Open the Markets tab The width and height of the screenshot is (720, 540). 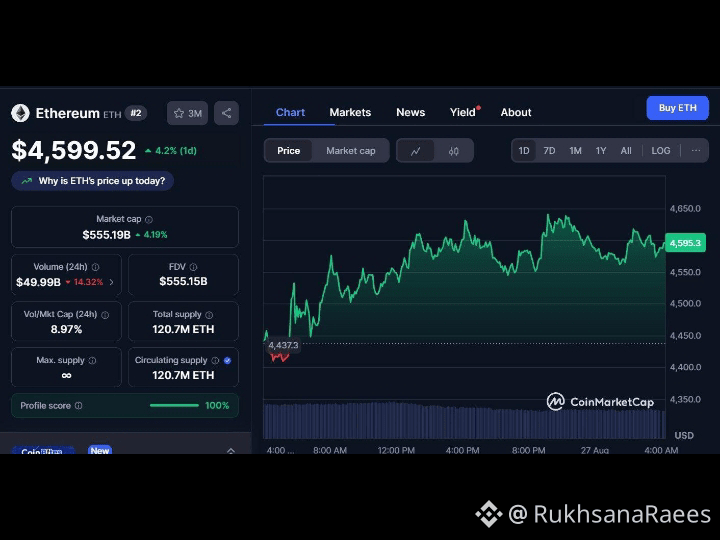coord(350,112)
